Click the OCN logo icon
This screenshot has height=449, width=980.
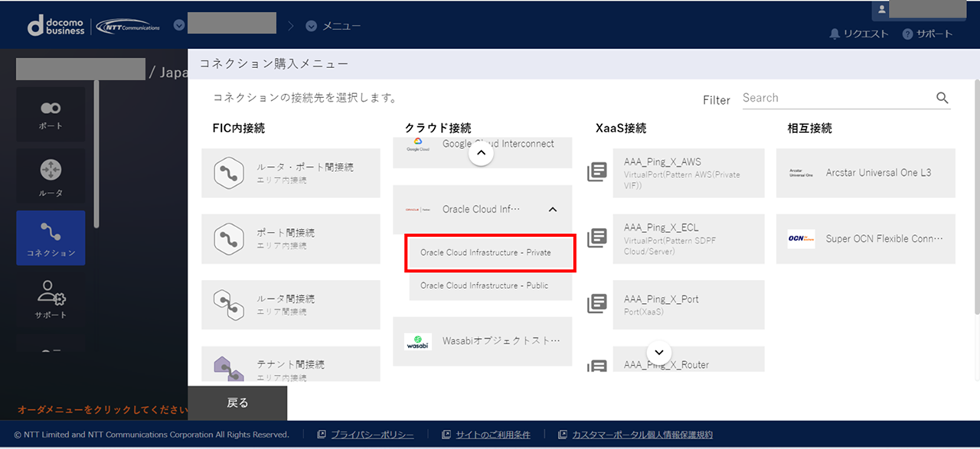pos(801,239)
